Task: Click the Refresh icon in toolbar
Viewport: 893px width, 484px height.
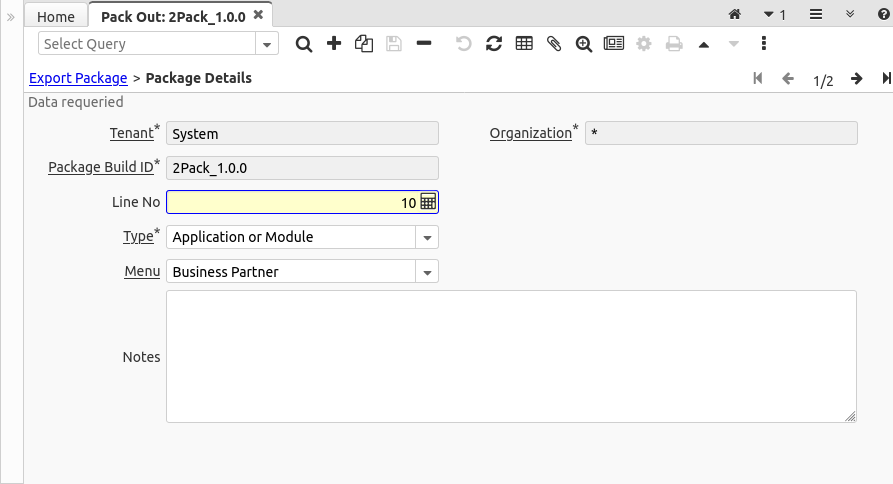Action: (494, 44)
